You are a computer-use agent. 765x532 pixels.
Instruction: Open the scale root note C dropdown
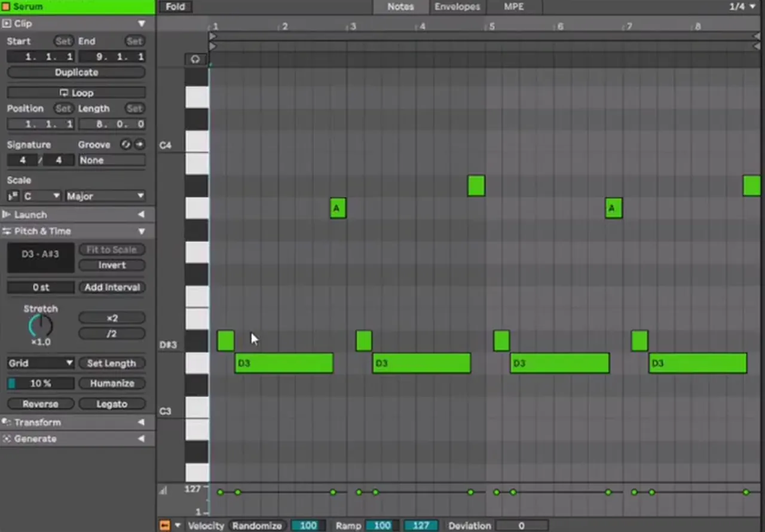coord(41,196)
